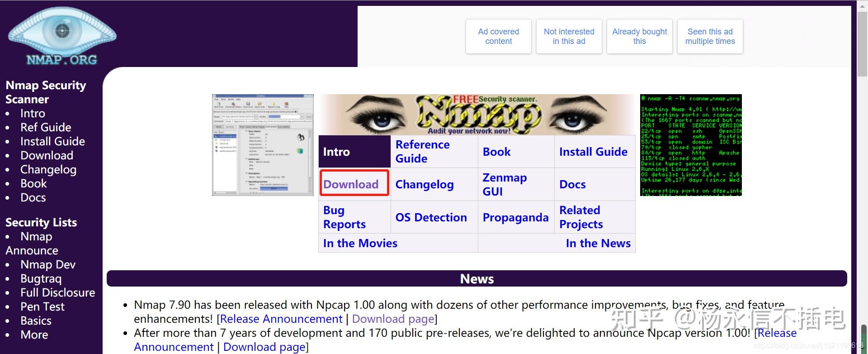Click the 'Nmap Security Scanner' sidebar heading
Screen dimensions: 868x354
click(46, 92)
